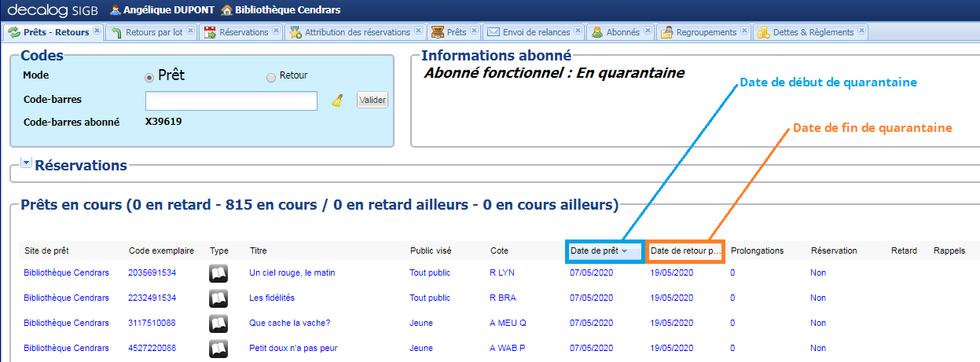The width and height of the screenshot is (980, 362).
Task: Close the Attribution des réservations tab
Action: pos(418,31)
